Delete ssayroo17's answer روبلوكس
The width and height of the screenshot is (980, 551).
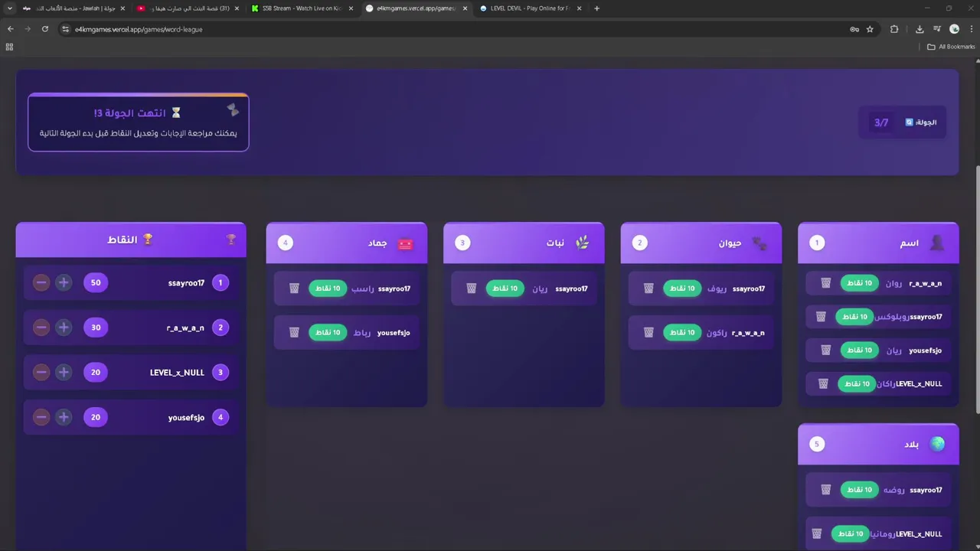tap(821, 317)
